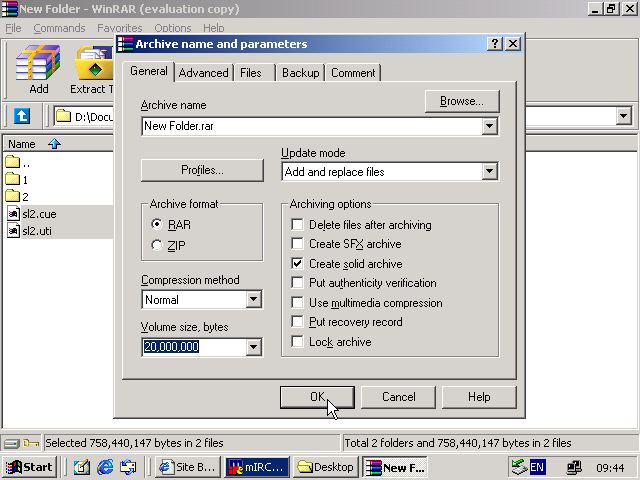Image resolution: width=640 pixels, height=480 pixels.
Task: Enable Lock archive option
Action: click(297, 341)
